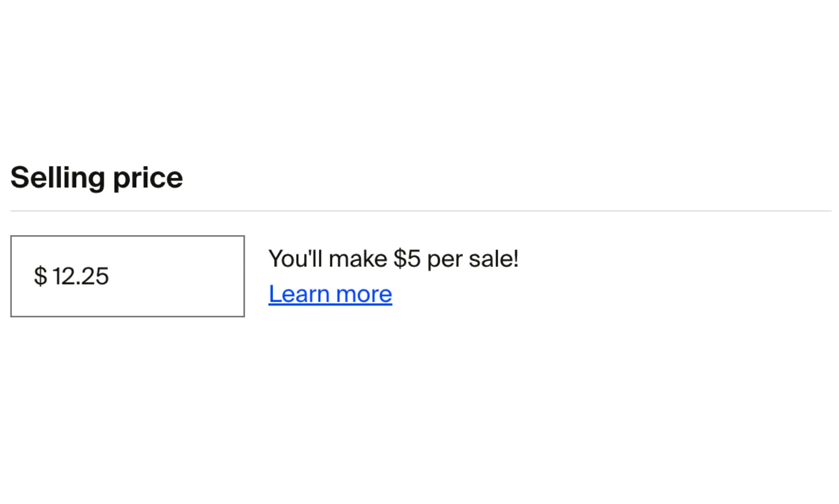This screenshot has height=504, width=839.
Task: Click the Selling price heading
Action: 96,177
